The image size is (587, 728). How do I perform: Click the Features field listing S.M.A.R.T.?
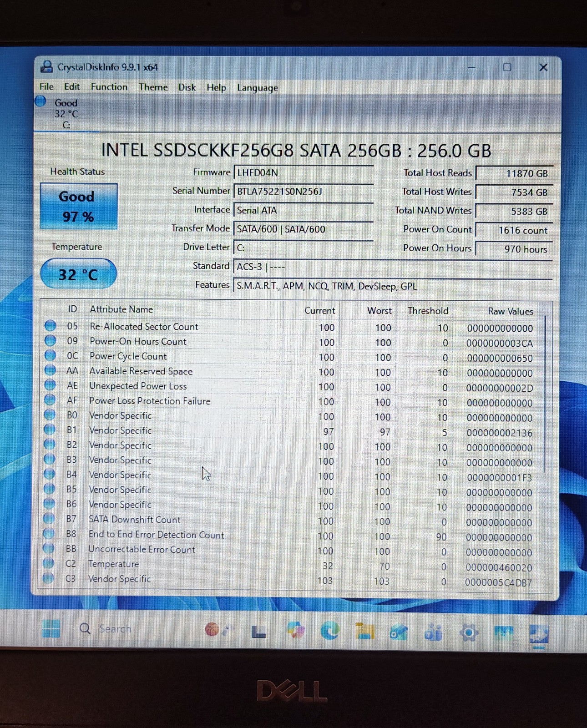393,286
